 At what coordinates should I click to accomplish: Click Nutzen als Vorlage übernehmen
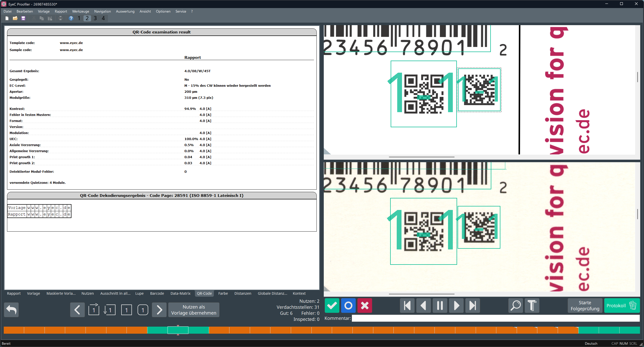coord(194,310)
